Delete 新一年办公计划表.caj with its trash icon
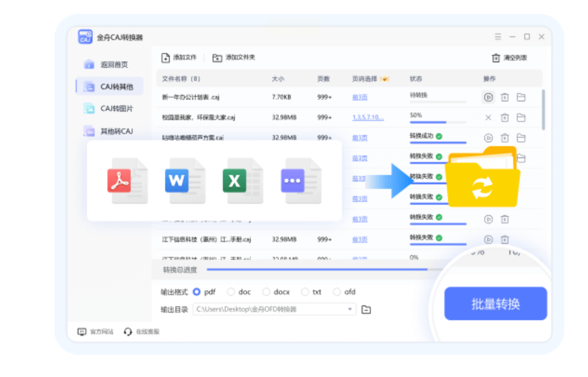 (505, 97)
